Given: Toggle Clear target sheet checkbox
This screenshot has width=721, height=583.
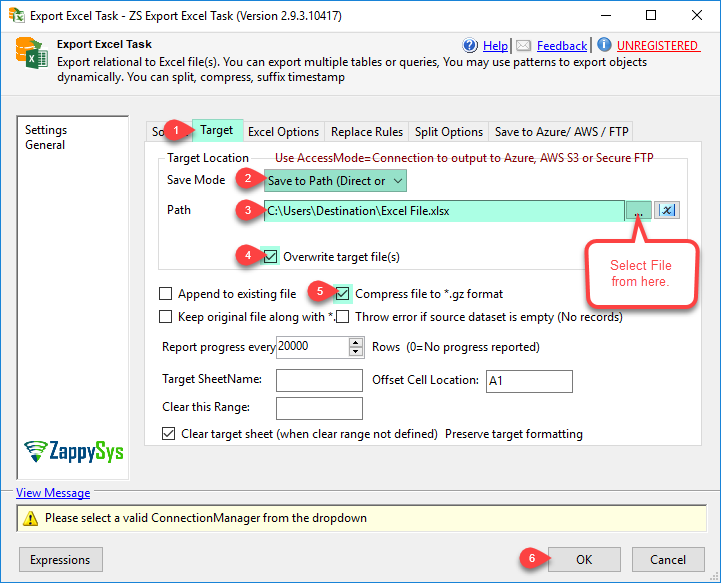Looking at the screenshot, I should (169, 434).
